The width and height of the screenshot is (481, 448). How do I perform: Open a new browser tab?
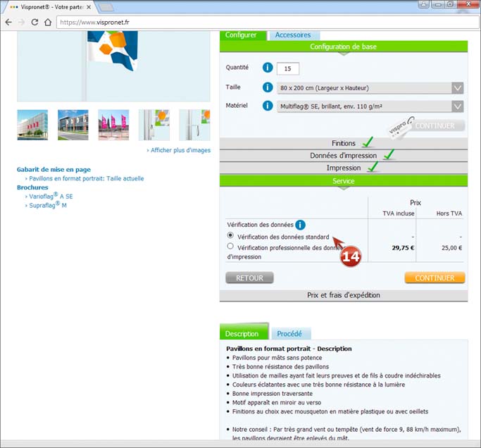click(106, 7)
